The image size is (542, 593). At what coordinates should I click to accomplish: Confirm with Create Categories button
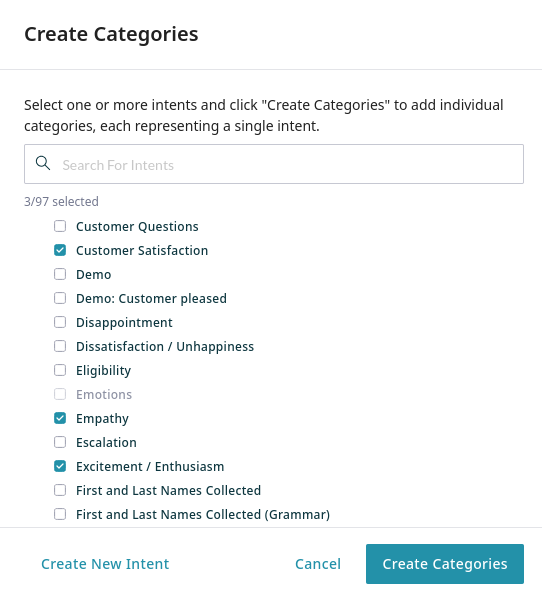pos(445,564)
